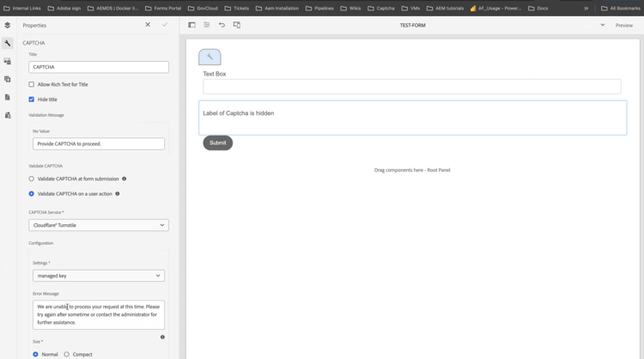Click the wrench configure button on the form
This screenshot has width=644, height=359.
[210, 57]
